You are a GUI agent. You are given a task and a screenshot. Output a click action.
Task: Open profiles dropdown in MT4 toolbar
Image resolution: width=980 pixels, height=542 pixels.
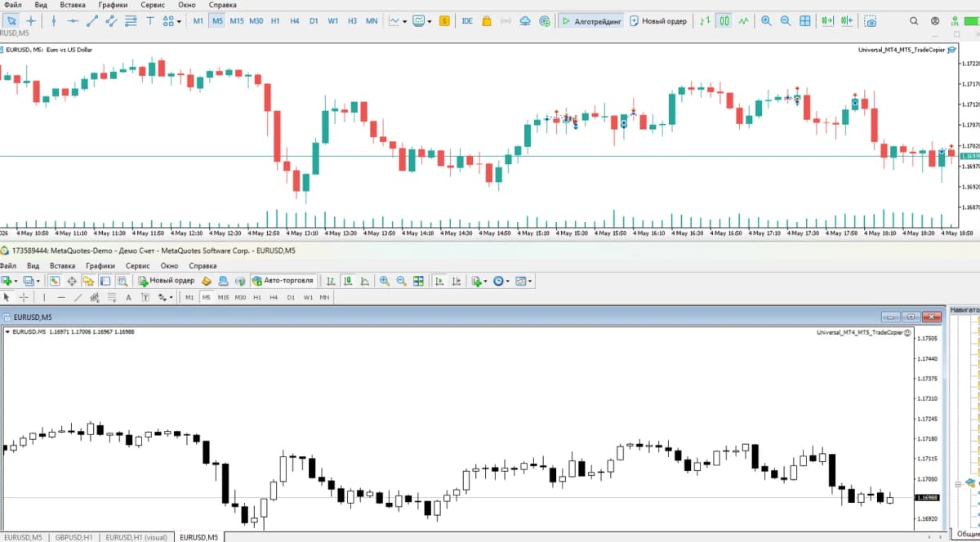click(32, 281)
